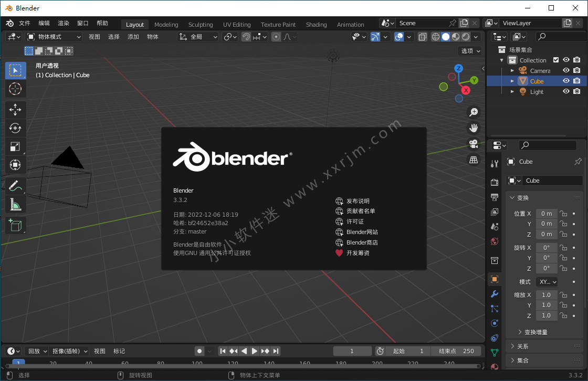Screen dimensions: 588x381
Task: Open the Render menu
Action: (x=64, y=23)
